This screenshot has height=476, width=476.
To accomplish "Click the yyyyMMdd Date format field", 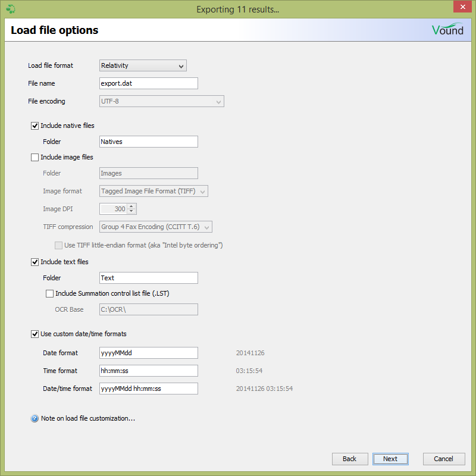I will click(x=148, y=353).
